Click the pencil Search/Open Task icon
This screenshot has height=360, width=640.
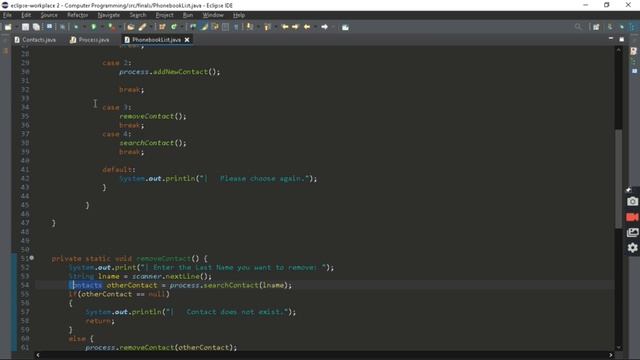coord(142,27)
